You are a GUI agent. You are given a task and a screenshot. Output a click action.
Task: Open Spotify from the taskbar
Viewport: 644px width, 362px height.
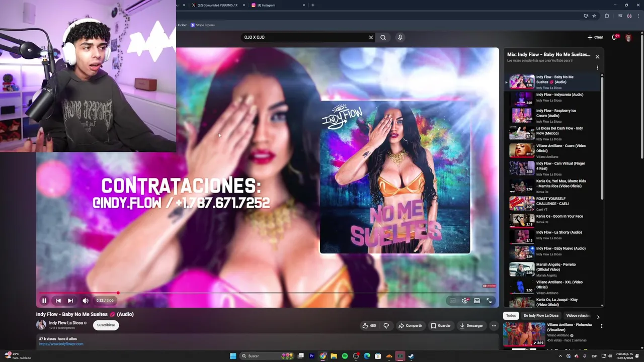pyautogui.click(x=345, y=356)
